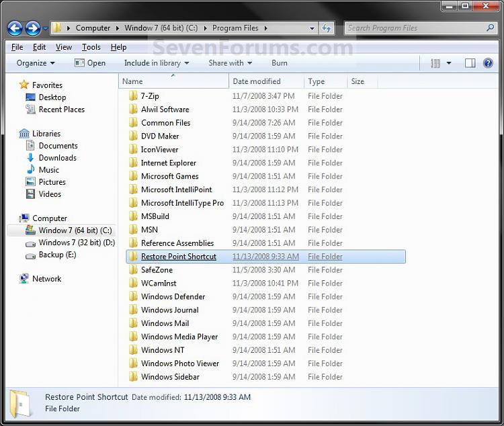Viewport: 504px width, 426px height.
Task: Select Windows Media Player folder name
Action: tap(179, 337)
